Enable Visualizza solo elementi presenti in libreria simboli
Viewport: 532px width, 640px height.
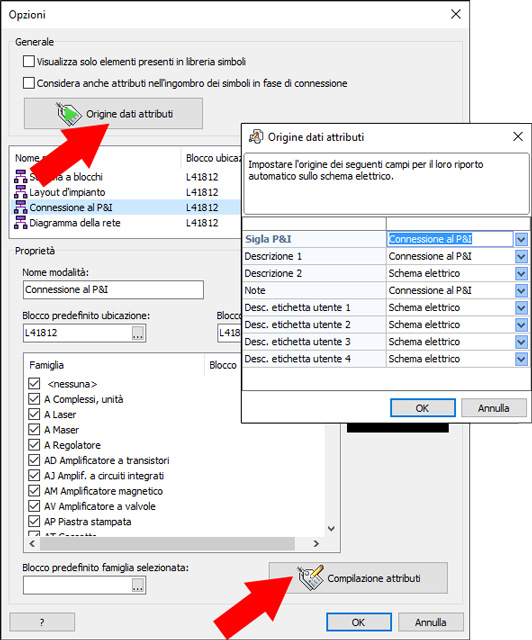pyautogui.click(x=29, y=61)
